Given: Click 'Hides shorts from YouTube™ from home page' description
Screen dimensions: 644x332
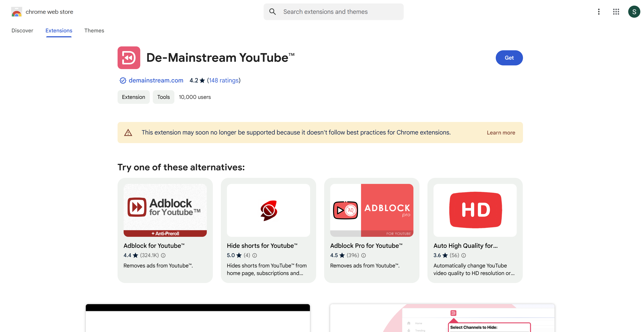Looking at the screenshot, I should (267, 269).
